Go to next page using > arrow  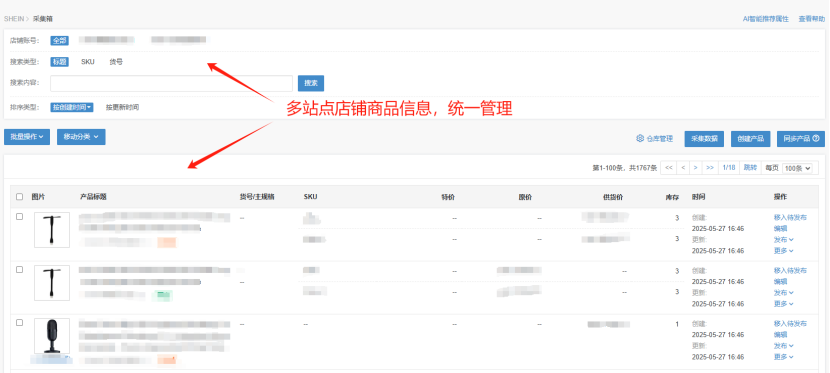(696, 168)
